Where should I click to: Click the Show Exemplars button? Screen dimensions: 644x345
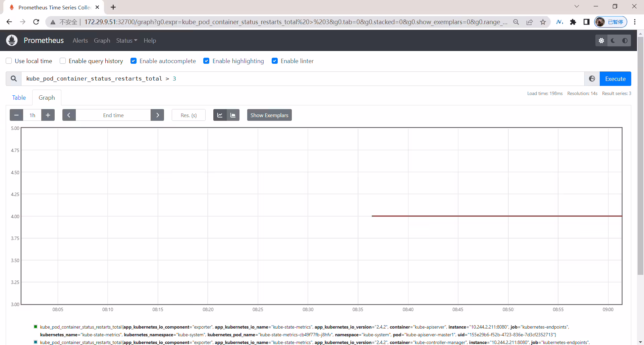[269, 115]
